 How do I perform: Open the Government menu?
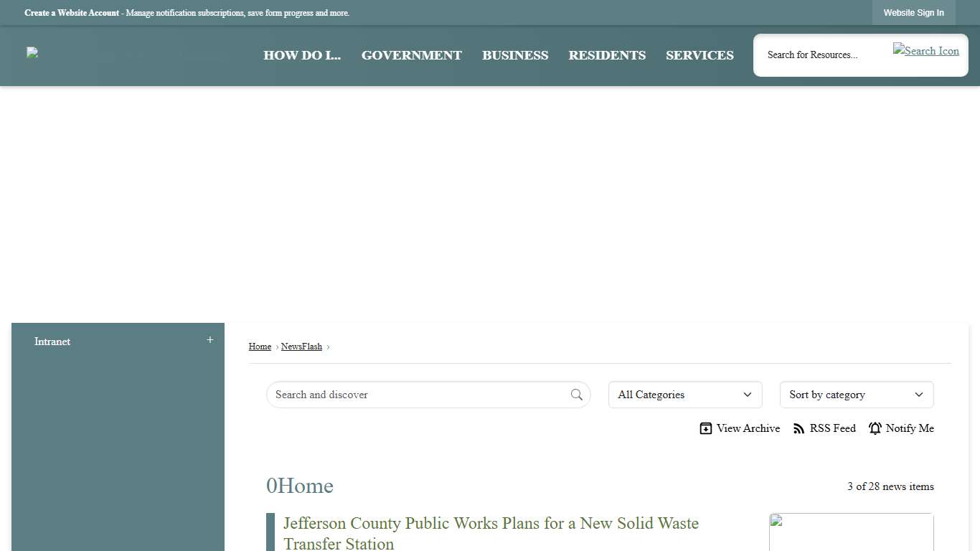(411, 55)
